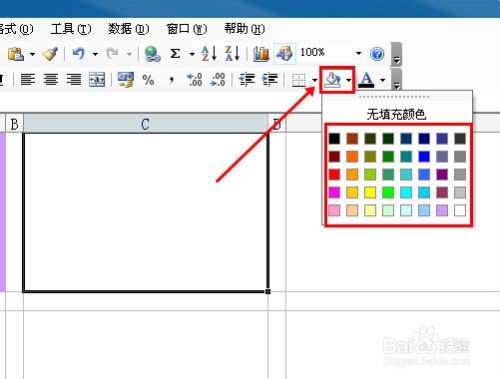
Task: Pick the bright red color swatch
Action: [334, 174]
